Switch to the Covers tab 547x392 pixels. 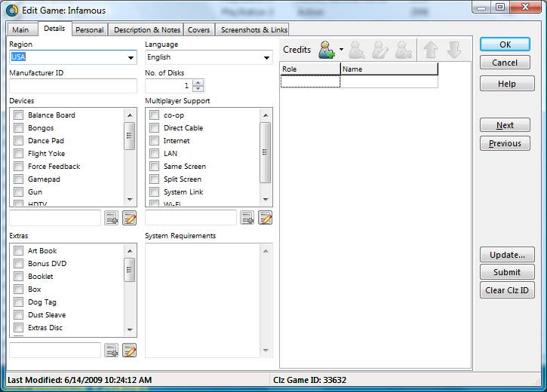199,30
